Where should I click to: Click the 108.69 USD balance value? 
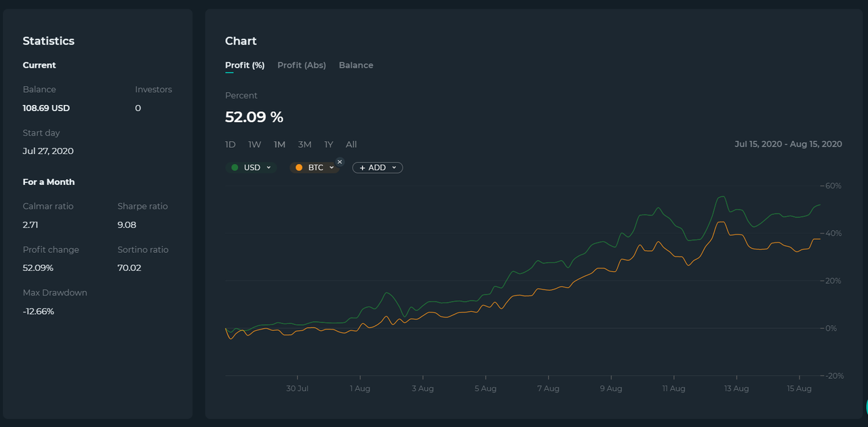tap(46, 108)
